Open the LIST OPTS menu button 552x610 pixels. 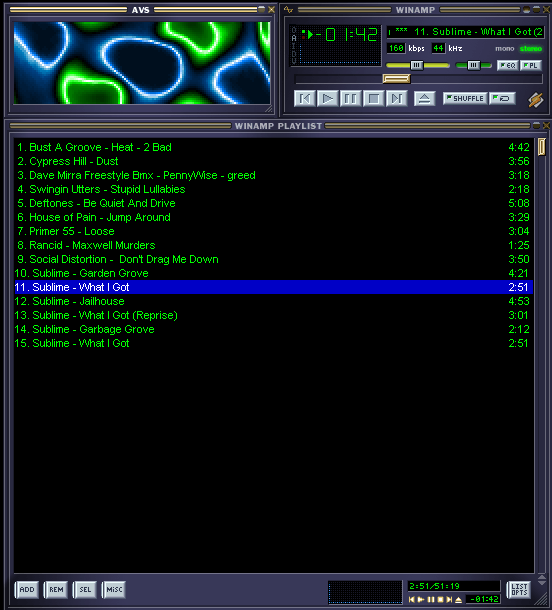click(x=519, y=589)
